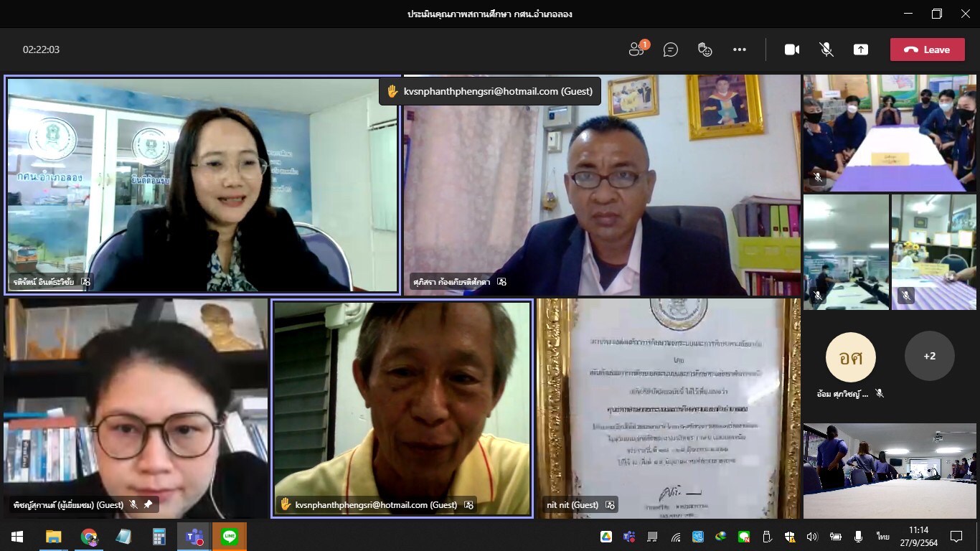Unmute the microphone
980x551 pixels.
point(826,50)
